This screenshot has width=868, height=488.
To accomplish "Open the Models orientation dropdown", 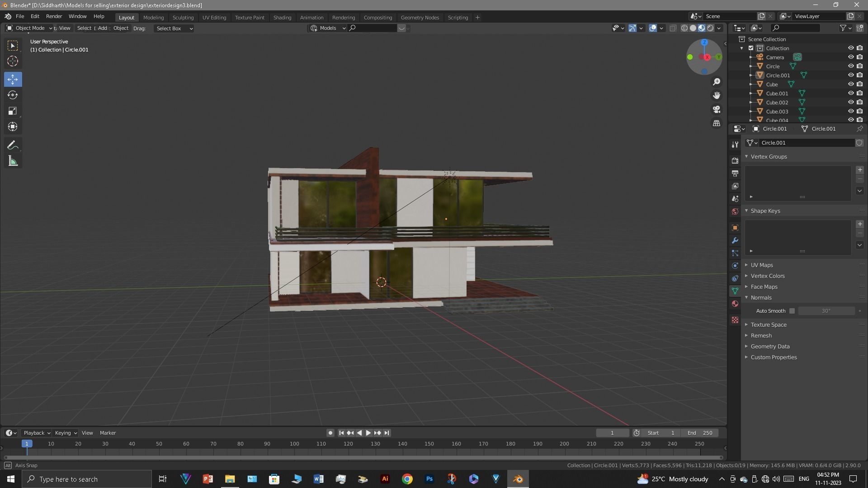I will [x=328, y=28].
